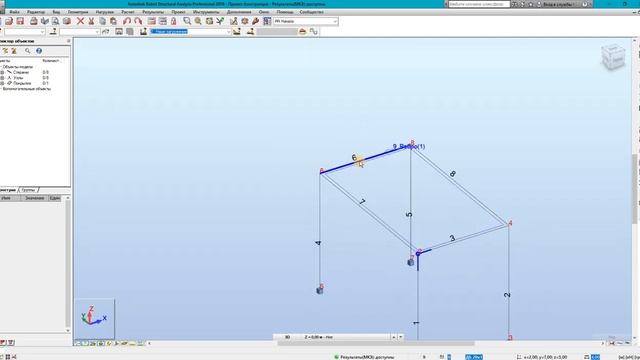640x360 pixels.
Task: Click the red half-circle icon in second toolbar
Action: (302, 32)
